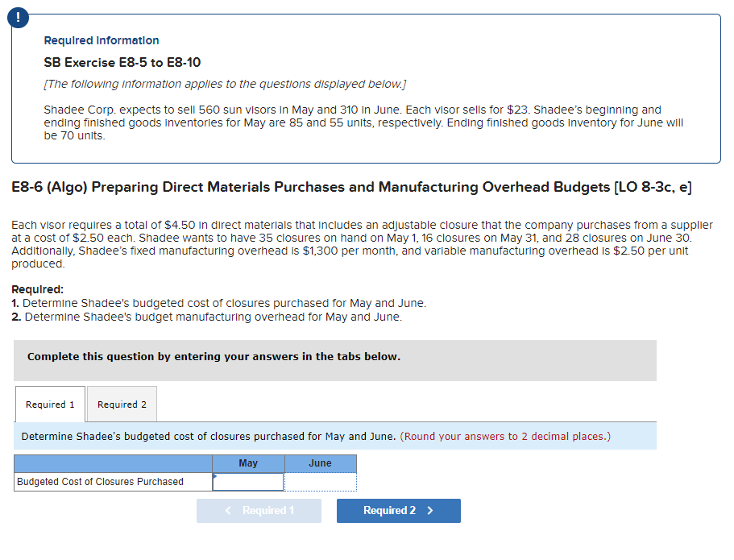The image size is (734, 560).
Task: Click the May column header
Action: click(248, 463)
